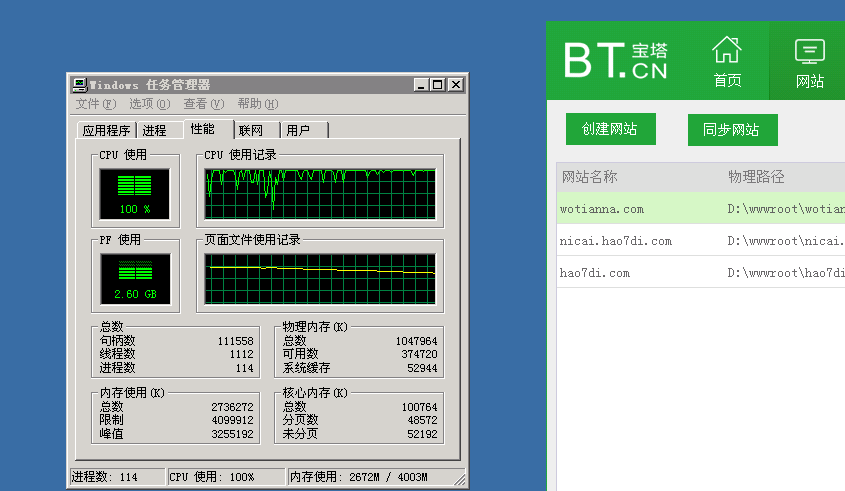Open the 查看 menu in Task Manager
The width and height of the screenshot is (845, 491).
tap(203, 103)
